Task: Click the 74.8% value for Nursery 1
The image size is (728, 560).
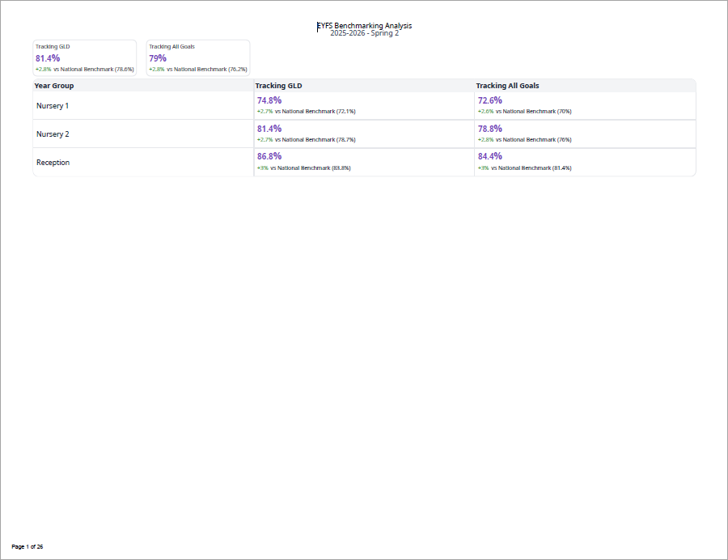Action: (269, 100)
